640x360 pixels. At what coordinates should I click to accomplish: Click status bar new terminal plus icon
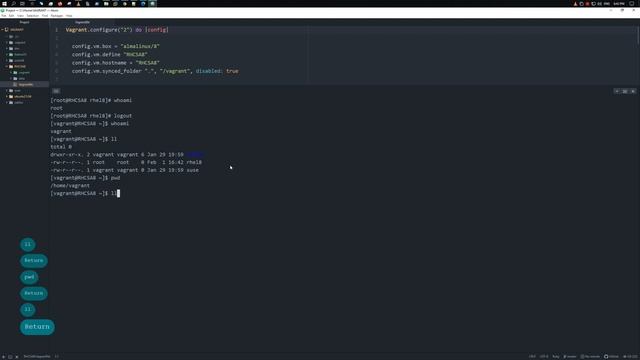[4, 357]
